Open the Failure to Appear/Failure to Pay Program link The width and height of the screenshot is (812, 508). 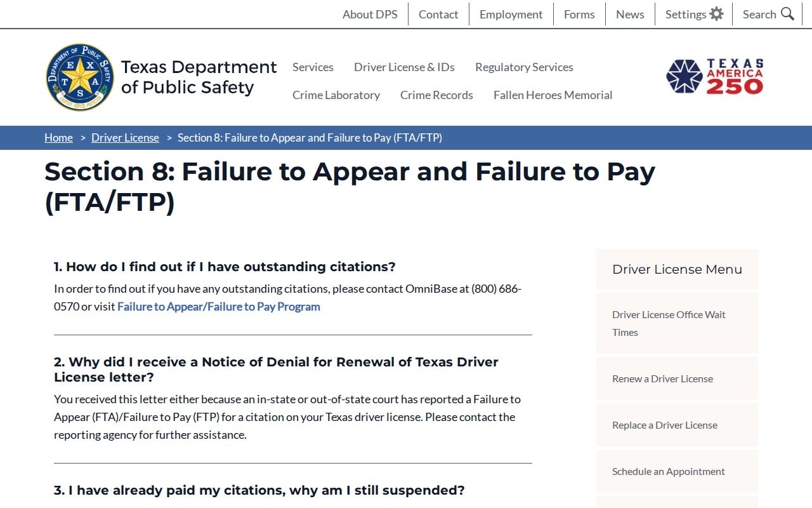[x=219, y=307]
